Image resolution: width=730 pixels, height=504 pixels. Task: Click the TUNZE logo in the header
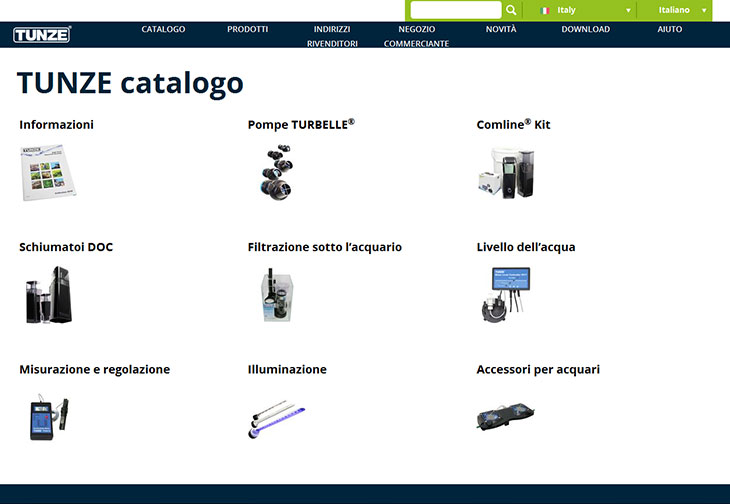coord(42,34)
